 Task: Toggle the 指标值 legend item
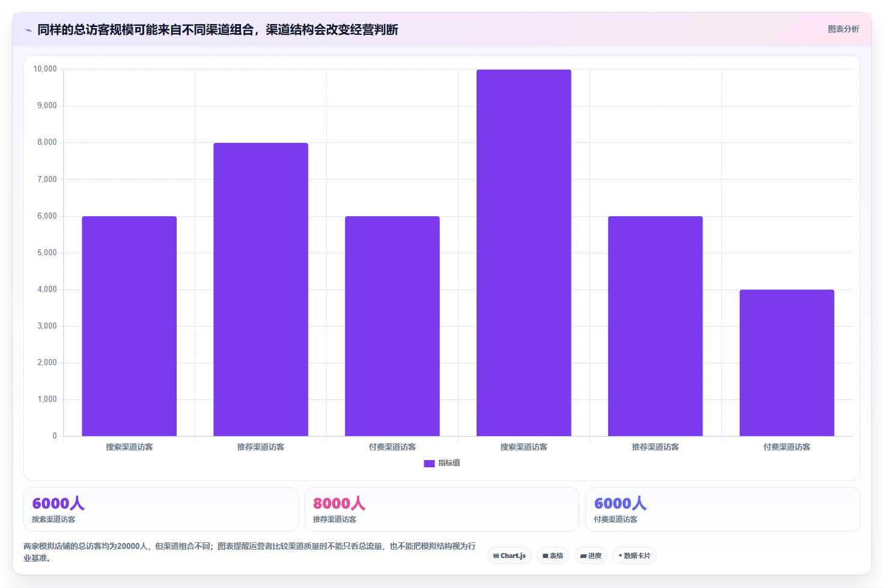click(x=442, y=463)
